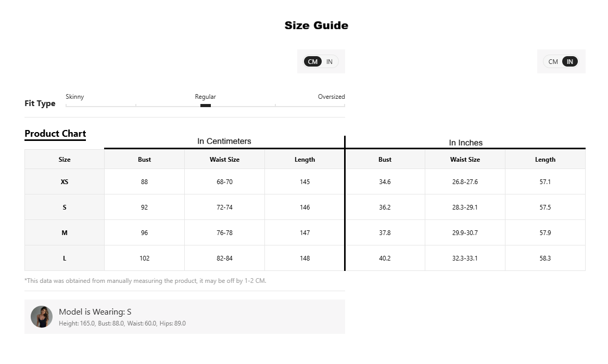
Task: Select CM on the left unit toggle
Action: pyautogui.click(x=312, y=61)
